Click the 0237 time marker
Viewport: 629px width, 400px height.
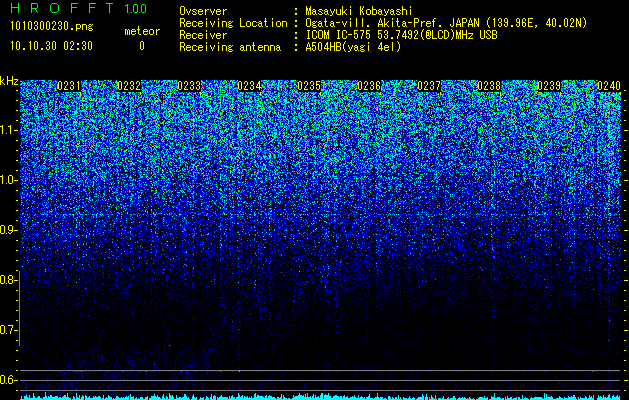pos(429,86)
